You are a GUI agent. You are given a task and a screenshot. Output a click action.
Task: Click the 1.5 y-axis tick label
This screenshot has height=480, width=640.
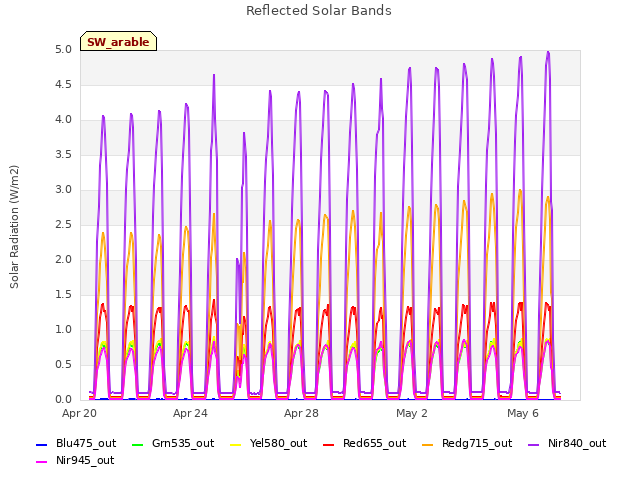point(63,295)
